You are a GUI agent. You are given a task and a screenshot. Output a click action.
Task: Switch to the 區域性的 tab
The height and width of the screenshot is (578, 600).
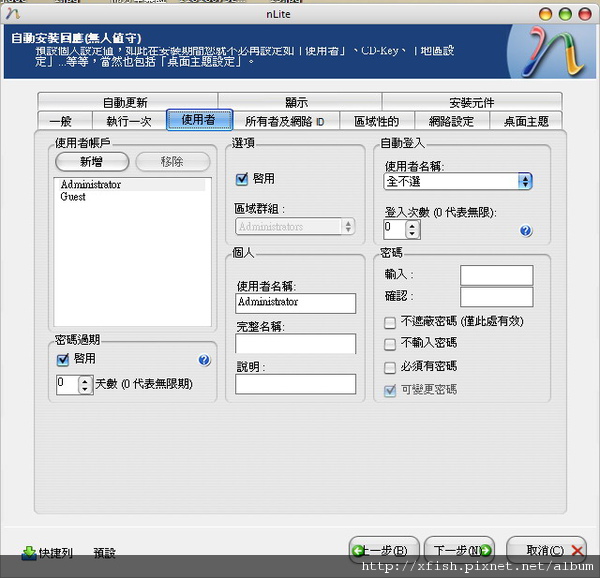[377, 121]
